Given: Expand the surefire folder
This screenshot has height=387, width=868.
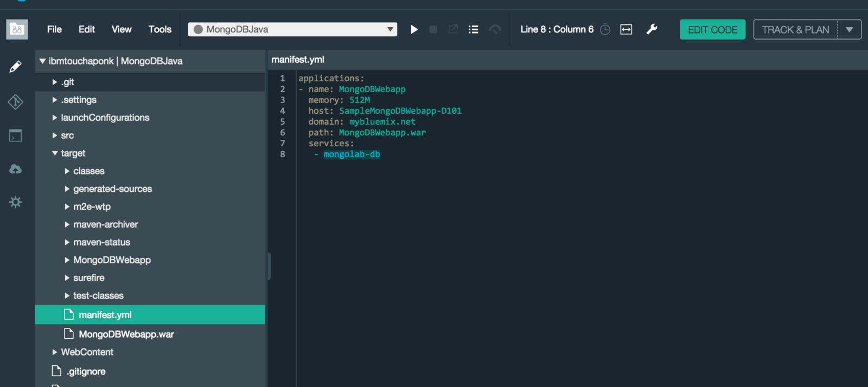Looking at the screenshot, I should [x=67, y=278].
